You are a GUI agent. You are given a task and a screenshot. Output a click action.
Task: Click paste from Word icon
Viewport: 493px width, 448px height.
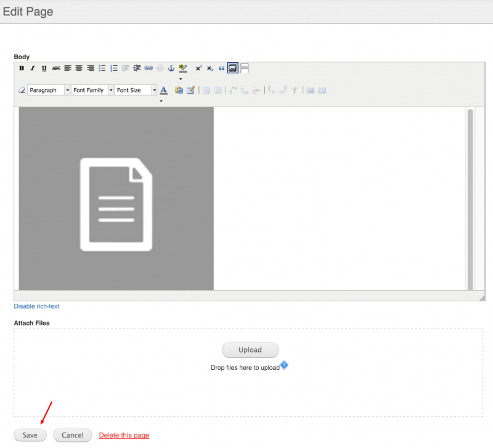click(179, 90)
